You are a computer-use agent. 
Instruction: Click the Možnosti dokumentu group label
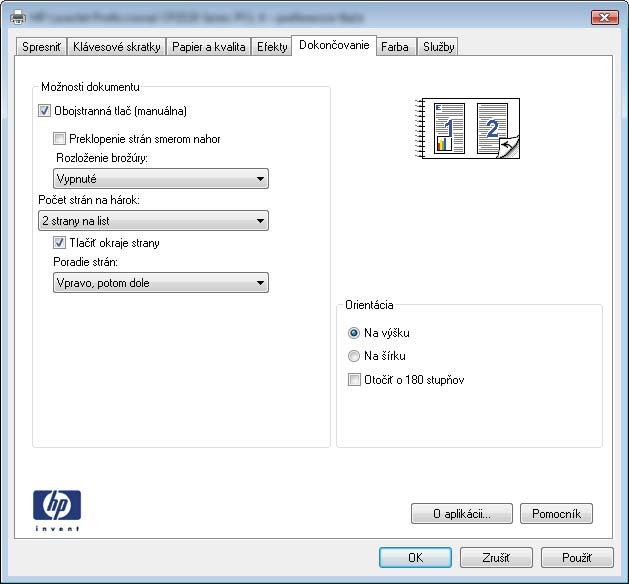[x=90, y=87]
